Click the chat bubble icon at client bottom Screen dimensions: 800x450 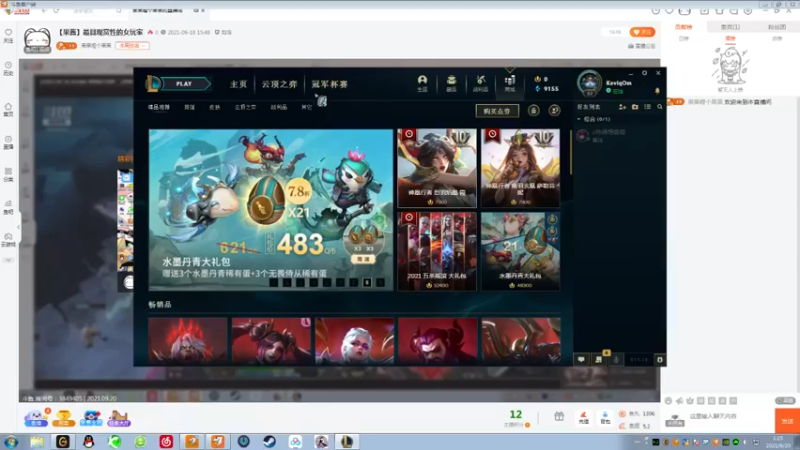[581, 360]
